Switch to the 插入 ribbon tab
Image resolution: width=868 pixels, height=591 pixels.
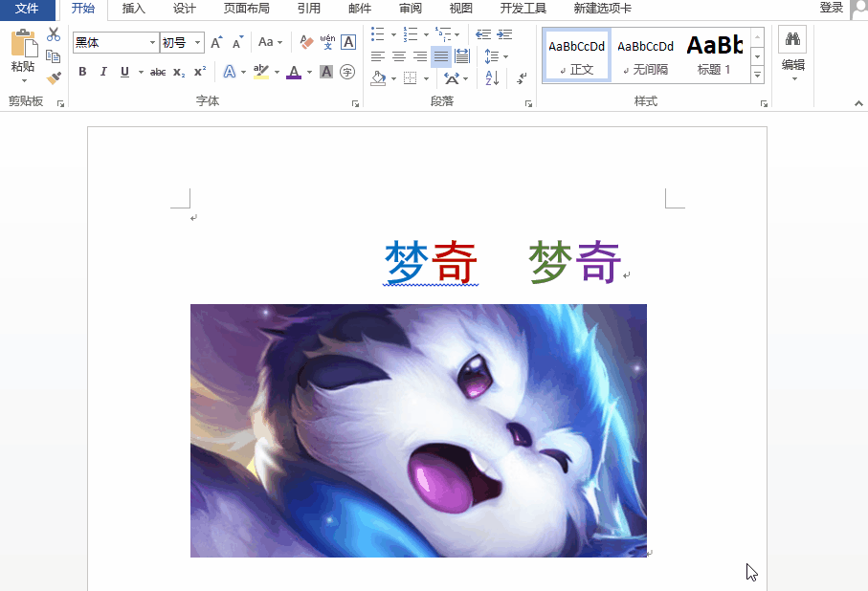click(x=134, y=9)
